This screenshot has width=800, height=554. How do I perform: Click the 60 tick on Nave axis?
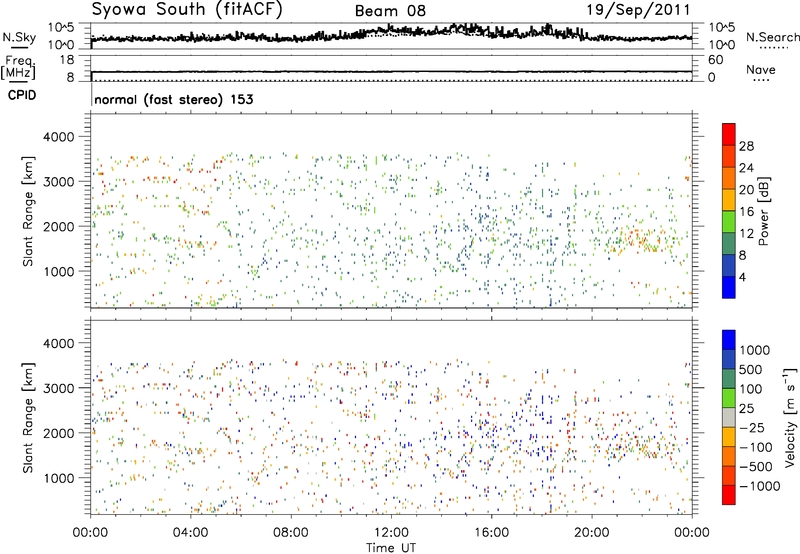[x=715, y=60]
